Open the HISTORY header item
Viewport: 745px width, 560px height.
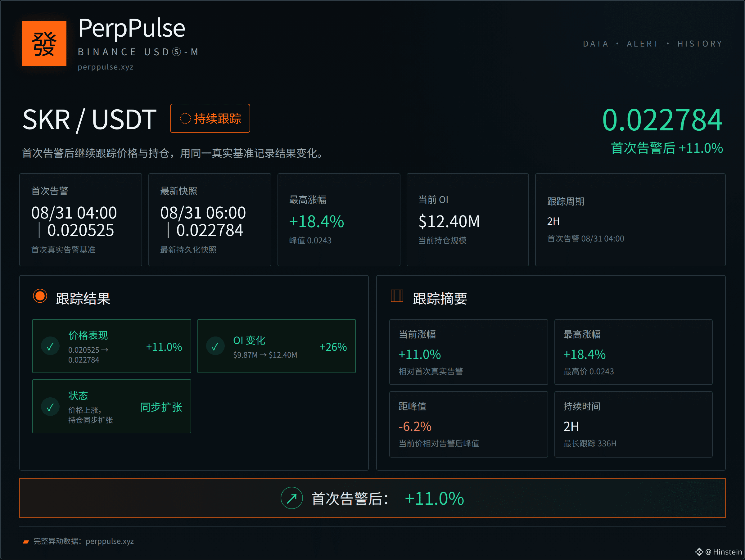pos(700,44)
